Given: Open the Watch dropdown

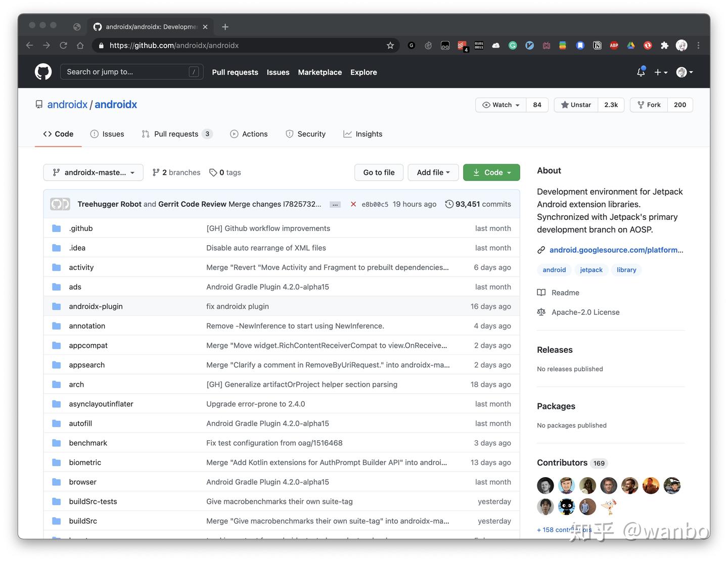Looking at the screenshot, I should click(500, 105).
